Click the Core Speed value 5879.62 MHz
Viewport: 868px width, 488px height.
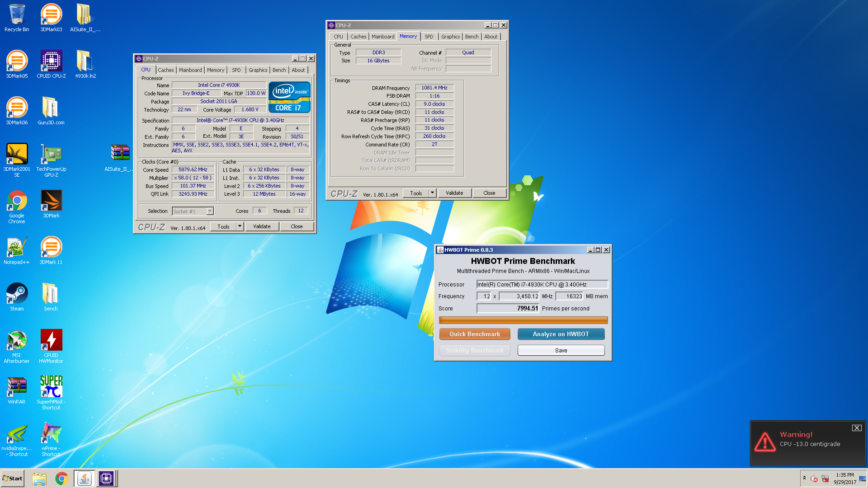point(193,169)
